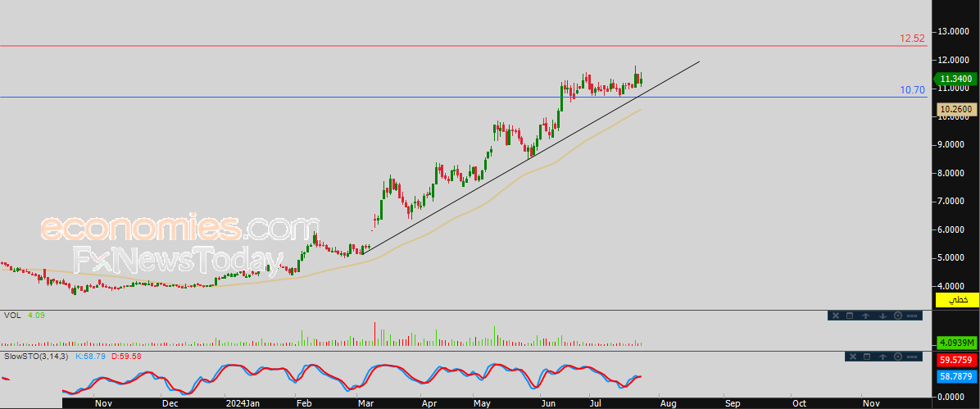Viewport: 980px width, 409px height.
Task: Move the VOL panel up
Action: (x=866, y=316)
